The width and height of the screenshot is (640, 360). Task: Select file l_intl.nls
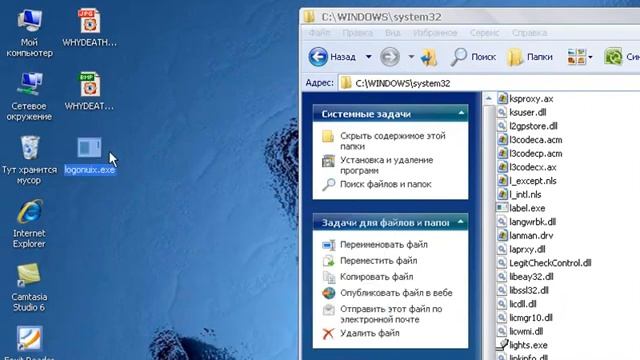coord(519,194)
